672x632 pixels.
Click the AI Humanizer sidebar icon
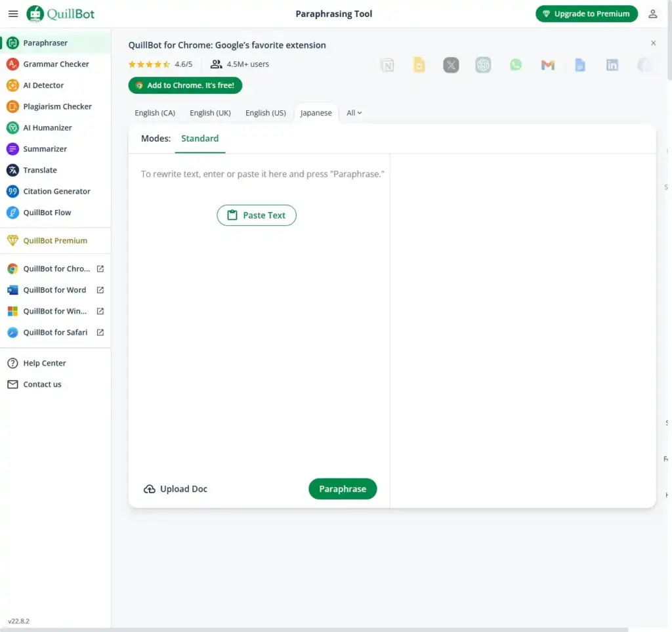tap(13, 128)
